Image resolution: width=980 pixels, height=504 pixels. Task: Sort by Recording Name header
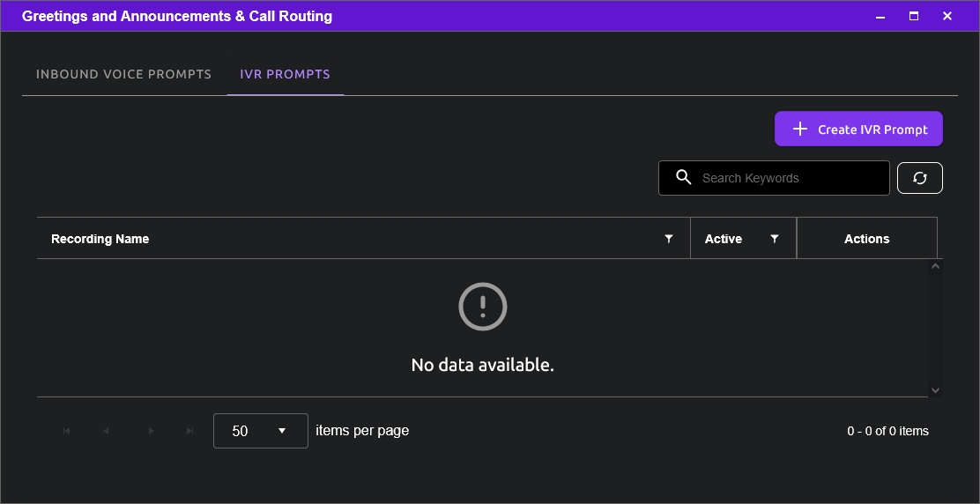tap(100, 239)
